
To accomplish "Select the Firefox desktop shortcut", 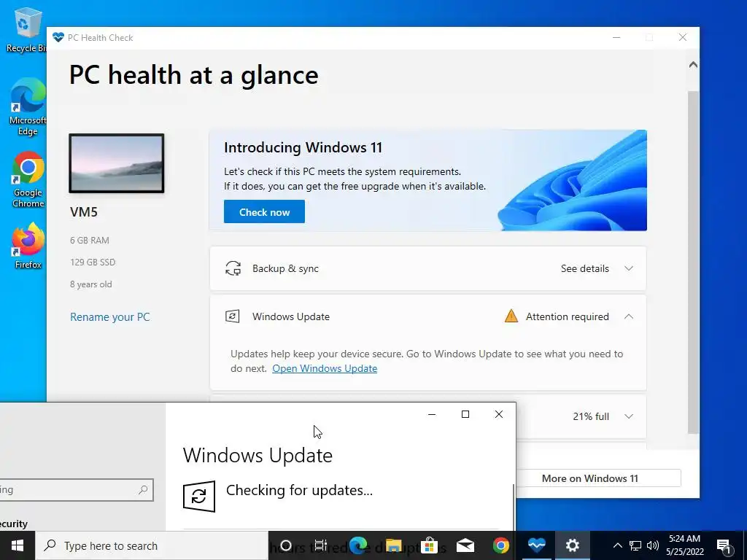I will tap(28, 246).
